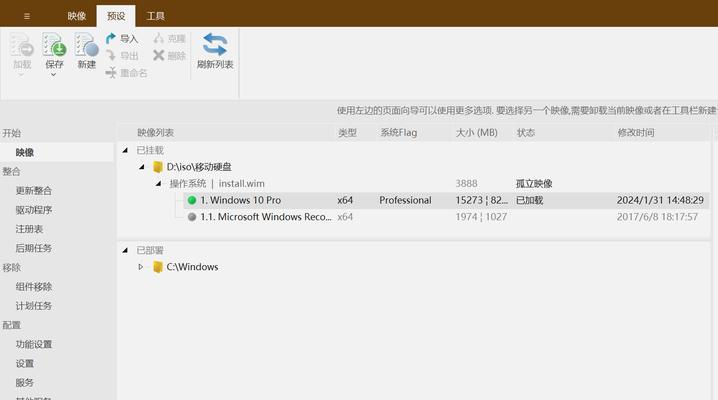Select the C:\Windows tree entry
The height and width of the screenshot is (400, 718).
[x=192, y=267]
